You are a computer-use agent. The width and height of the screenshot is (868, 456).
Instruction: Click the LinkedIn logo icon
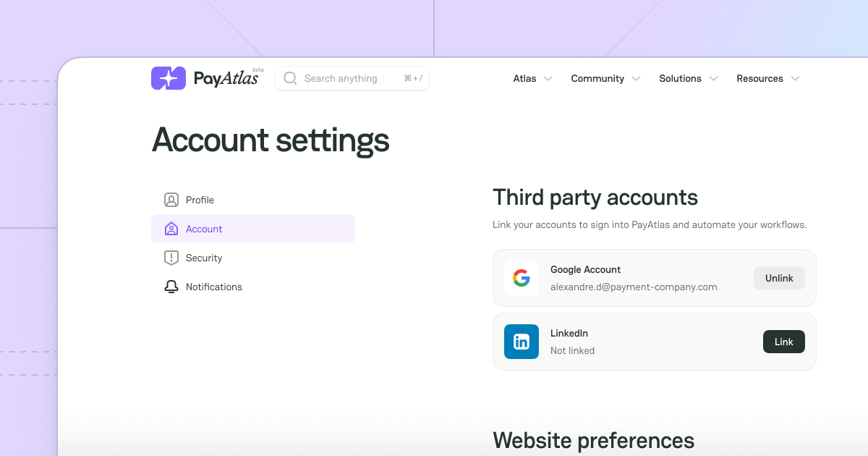click(x=522, y=341)
